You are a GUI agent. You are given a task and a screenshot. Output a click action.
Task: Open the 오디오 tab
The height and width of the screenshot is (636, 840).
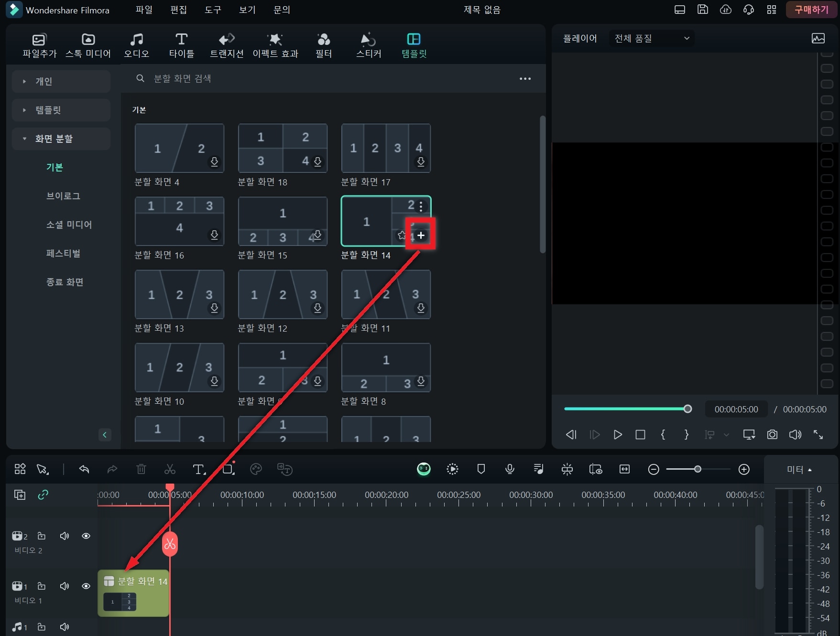[136, 45]
